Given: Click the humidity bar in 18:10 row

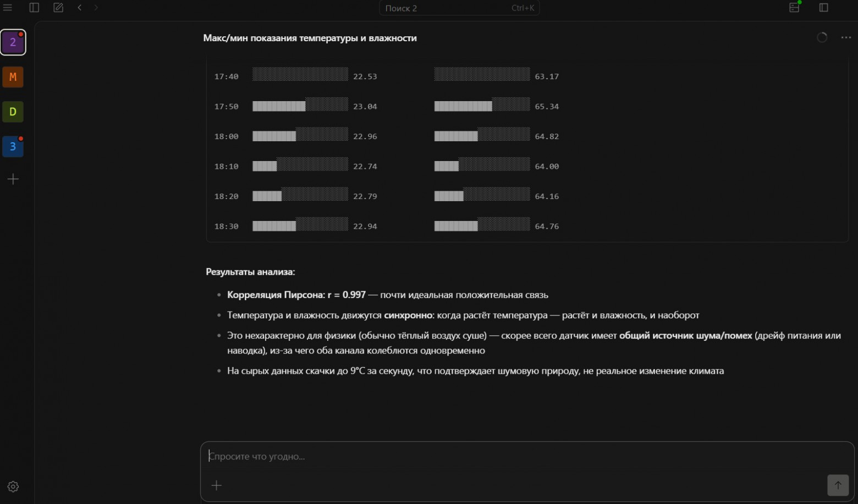Looking at the screenshot, I should [x=482, y=164].
